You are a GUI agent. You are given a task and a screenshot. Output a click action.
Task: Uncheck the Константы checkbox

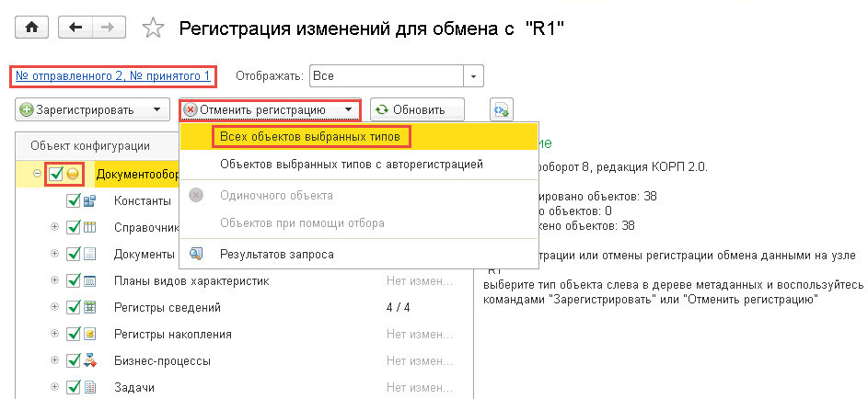click(74, 200)
